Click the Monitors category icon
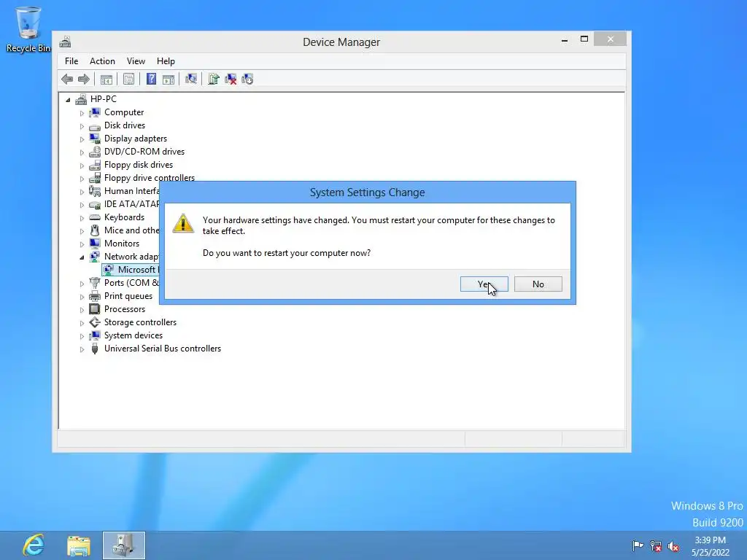 click(95, 244)
